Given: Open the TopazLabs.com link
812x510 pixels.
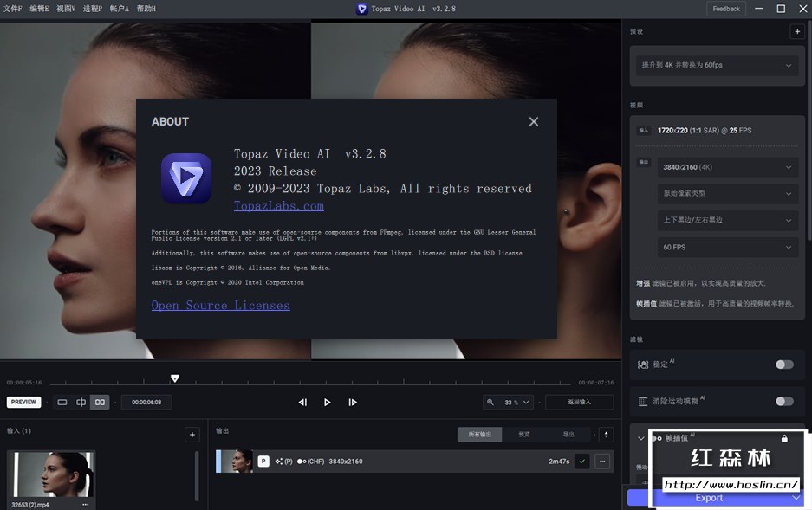Looking at the screenshot, I should 278,206.
